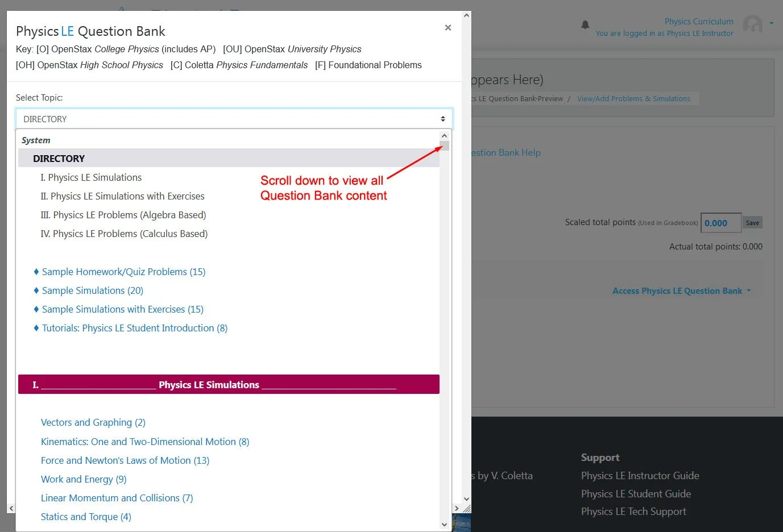783x532 pixels.
Task: Click the down arrow on the topic list scrollbar
Action: coord(445,524)
